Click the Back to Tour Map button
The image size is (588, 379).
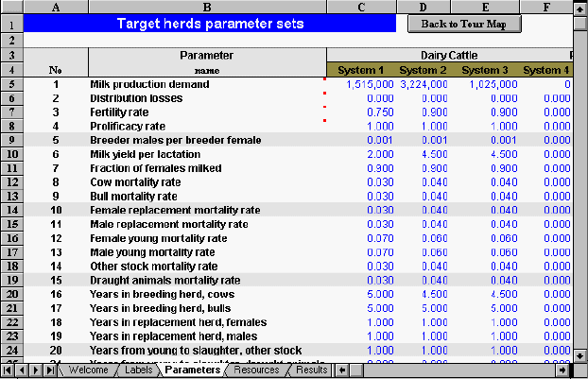(464, 24)
